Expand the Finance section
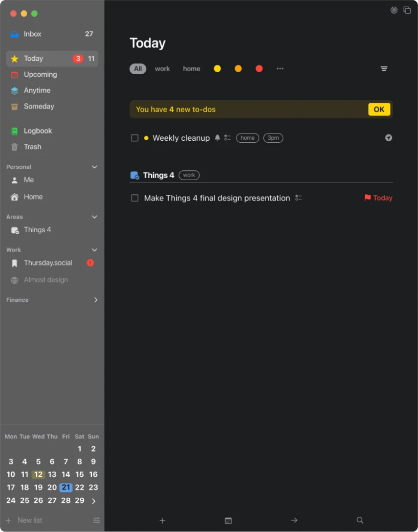Image resolution: width=418 pixels, height=532 pixels. point(96,300)
